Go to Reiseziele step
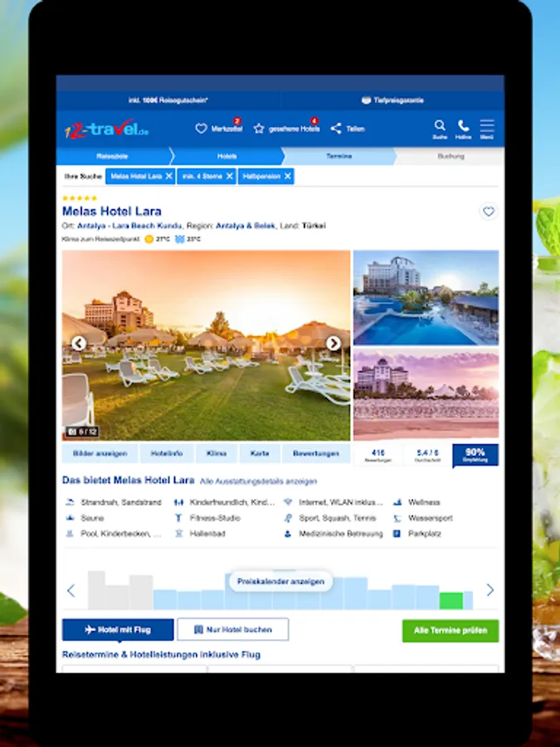 [112, 156]
